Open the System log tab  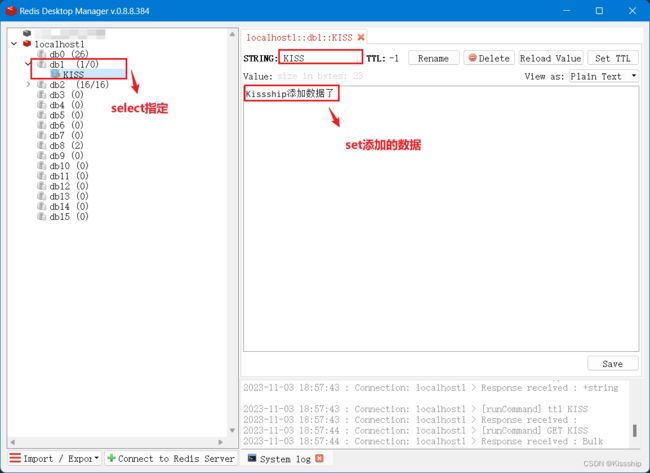(285, 459)
